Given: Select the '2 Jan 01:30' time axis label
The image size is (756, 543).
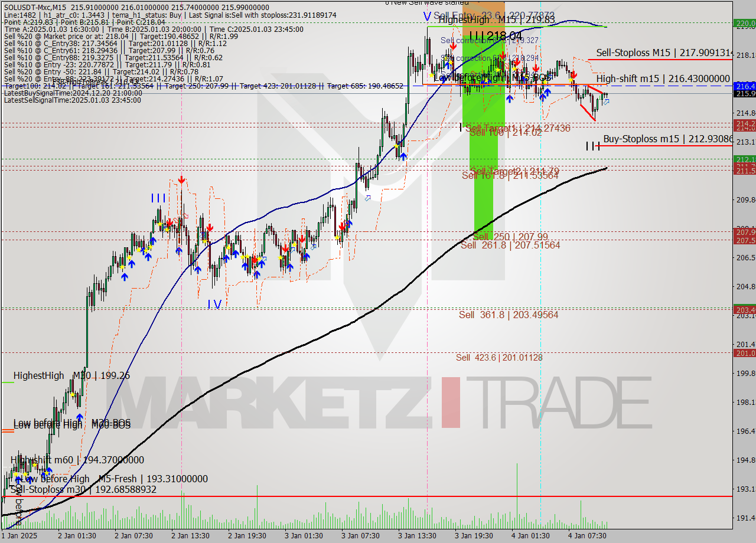Looking at the screenshot, I should tap(77, 536).
